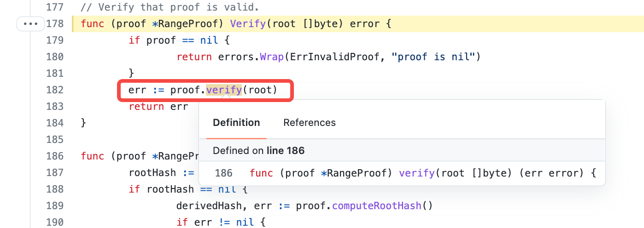Select line number 179 in the gutter
Screen dimensions: 644x228
click(55, 40)
